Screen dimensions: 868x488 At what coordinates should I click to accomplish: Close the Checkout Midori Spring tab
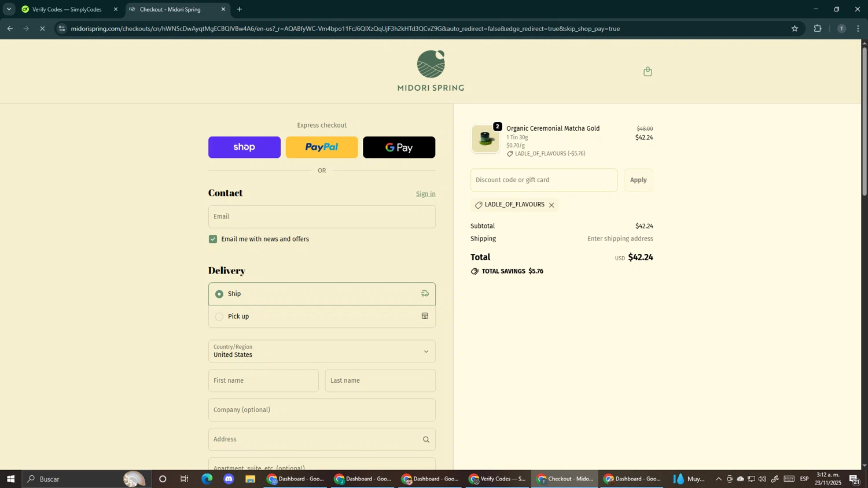coord(223,9)
